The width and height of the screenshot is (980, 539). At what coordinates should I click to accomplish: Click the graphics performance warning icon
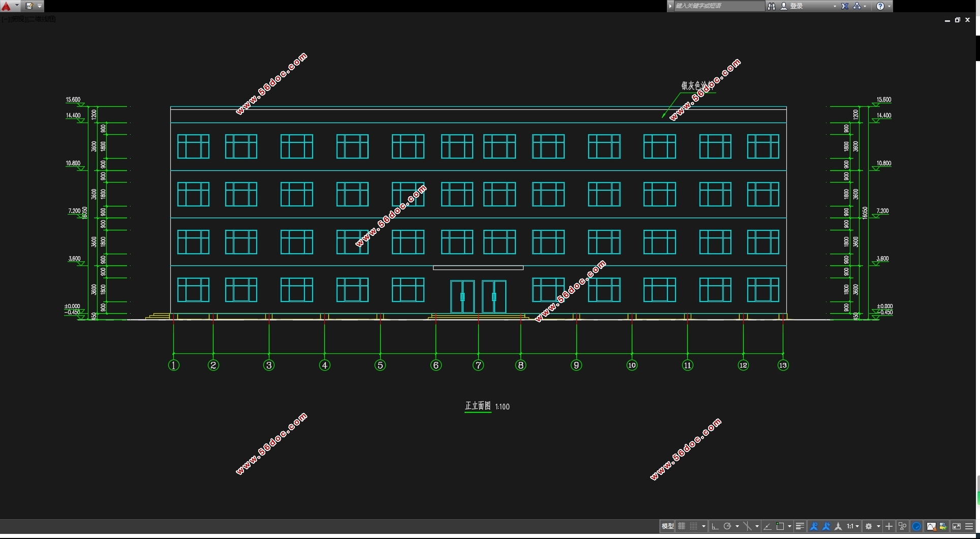(931, 526)
